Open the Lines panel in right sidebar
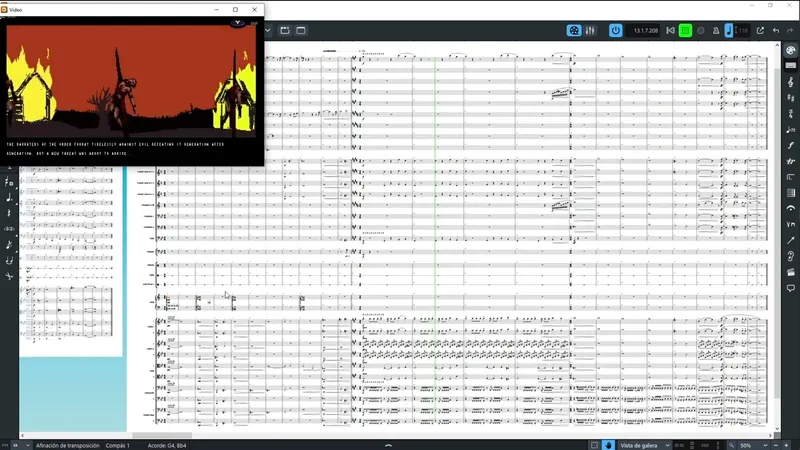Viewport: 800px width, 450px height. [x=790, y=240]
